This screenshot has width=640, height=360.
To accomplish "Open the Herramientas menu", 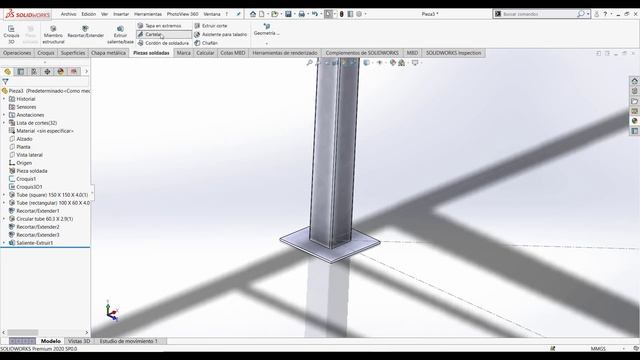I will 148,14.
